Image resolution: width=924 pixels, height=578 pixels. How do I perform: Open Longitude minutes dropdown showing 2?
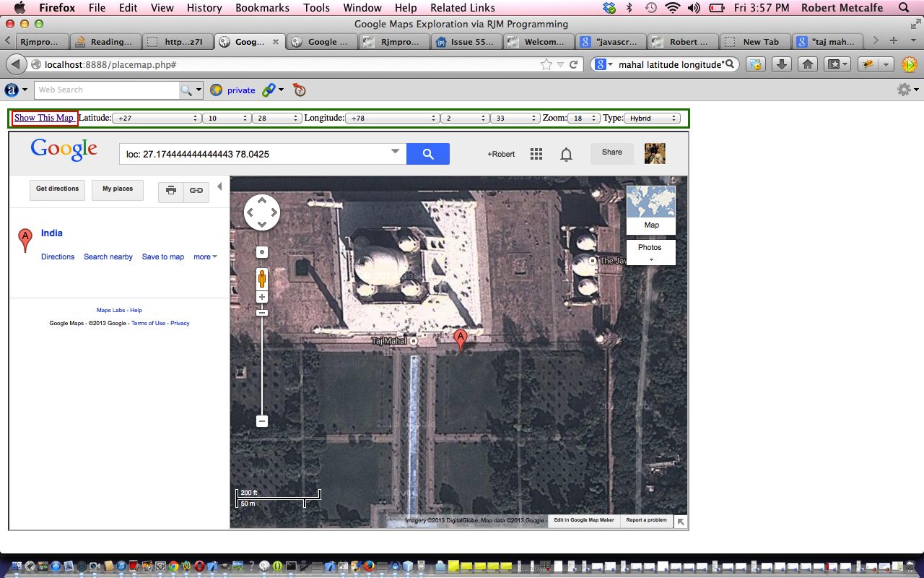[x=465, y=118]
